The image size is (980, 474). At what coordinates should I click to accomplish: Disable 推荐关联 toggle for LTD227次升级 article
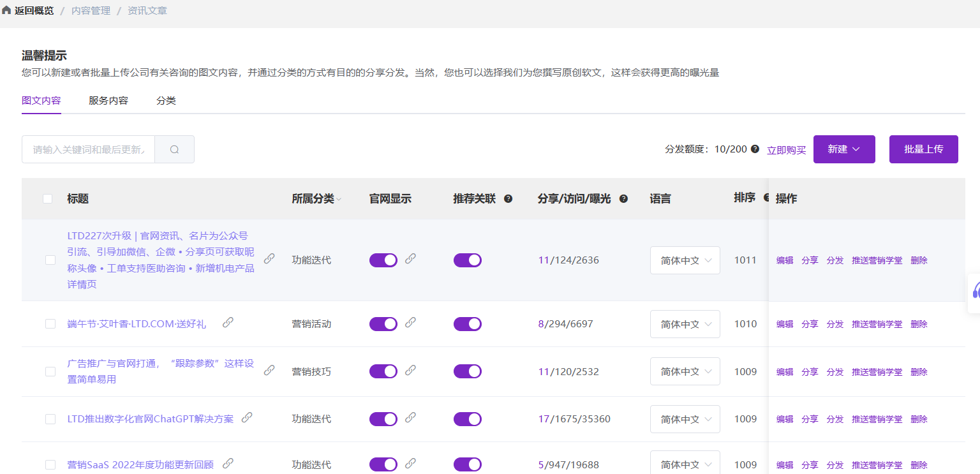tap(467, 260)
